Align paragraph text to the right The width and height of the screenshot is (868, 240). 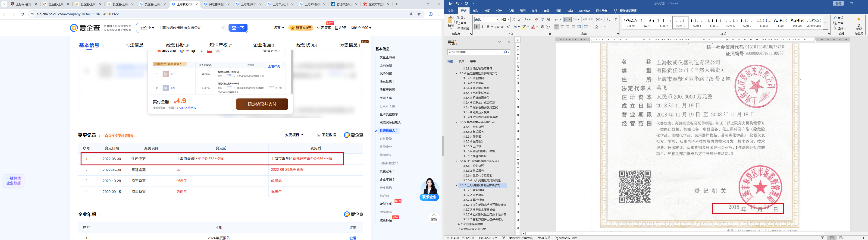(568, 27)
